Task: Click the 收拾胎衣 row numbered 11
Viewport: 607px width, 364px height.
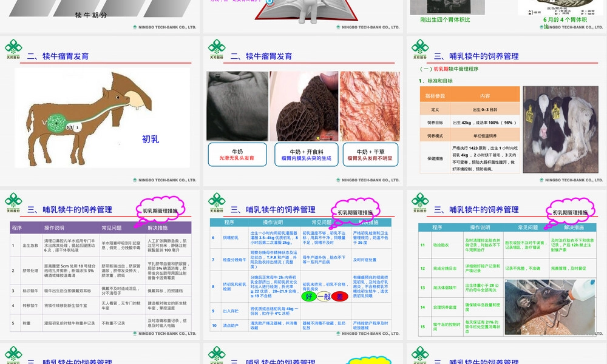Action: (x=506, y=245)
